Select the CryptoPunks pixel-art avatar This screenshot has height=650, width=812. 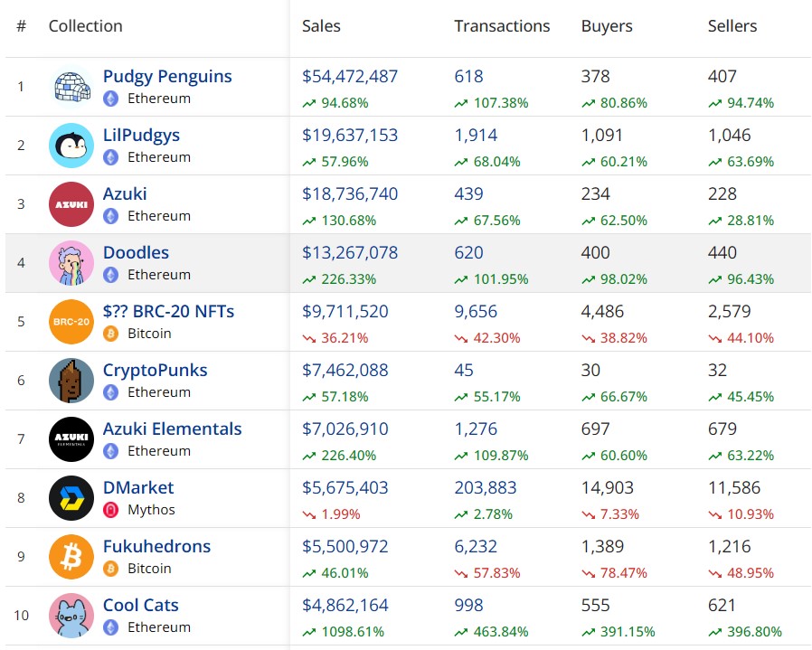pos(71,380)
